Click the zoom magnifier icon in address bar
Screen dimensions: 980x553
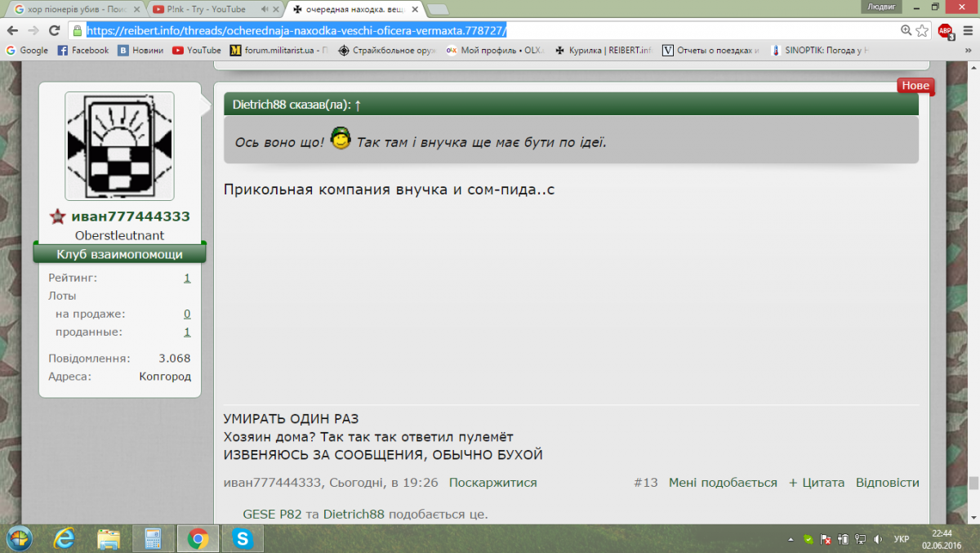[x=906, y=30]
